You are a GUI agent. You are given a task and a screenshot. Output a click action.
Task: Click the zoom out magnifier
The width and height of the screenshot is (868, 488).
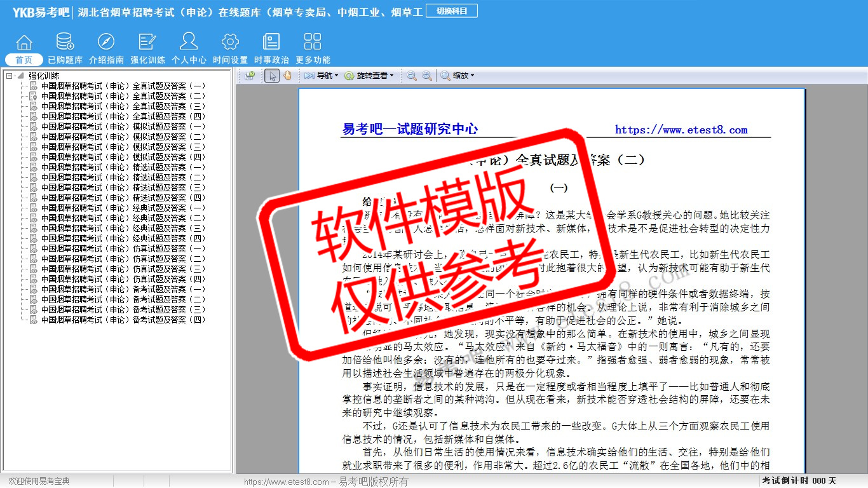coord(412,76)
